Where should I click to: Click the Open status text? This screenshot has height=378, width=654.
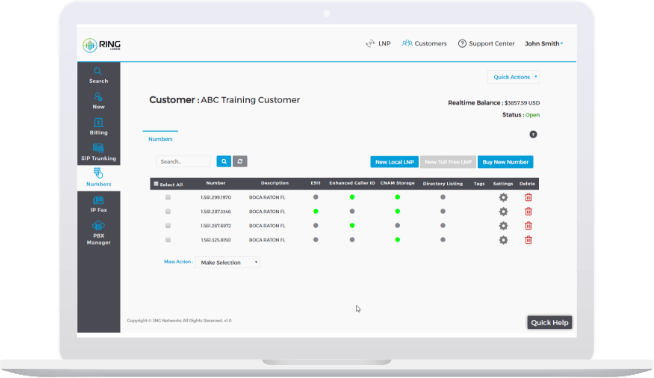point(533,115)
